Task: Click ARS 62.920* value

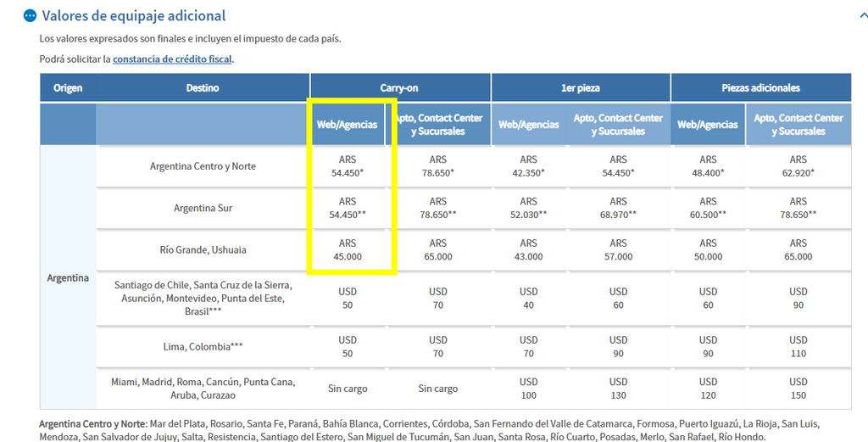Action: pos(798,166)
